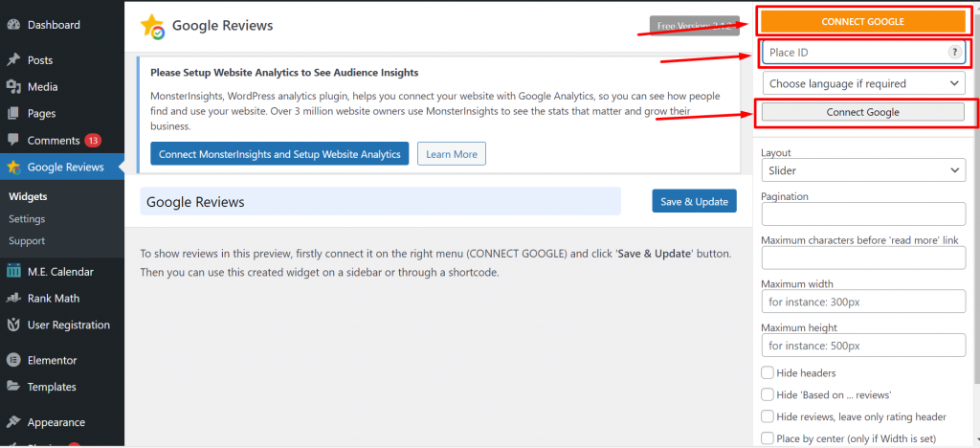This screenshot has width=980, height=448.
Task: Click the Elementor circle icon
Action: [13, 361]
